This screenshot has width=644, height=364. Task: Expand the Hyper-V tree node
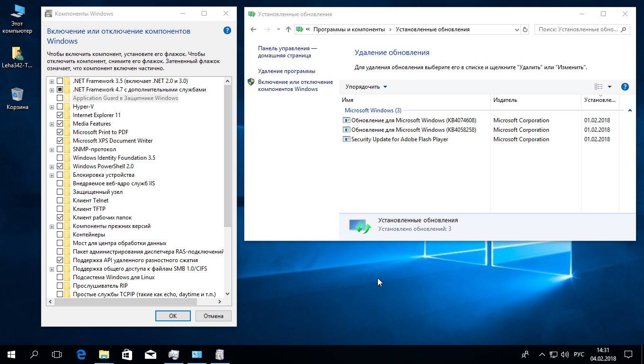tap(52, 107)
